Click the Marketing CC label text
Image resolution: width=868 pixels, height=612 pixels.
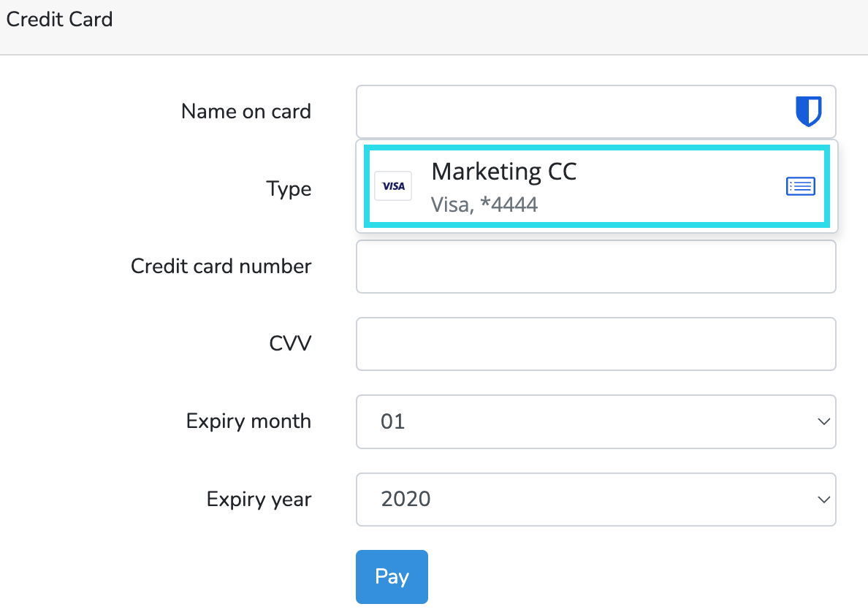pos(504,171)
